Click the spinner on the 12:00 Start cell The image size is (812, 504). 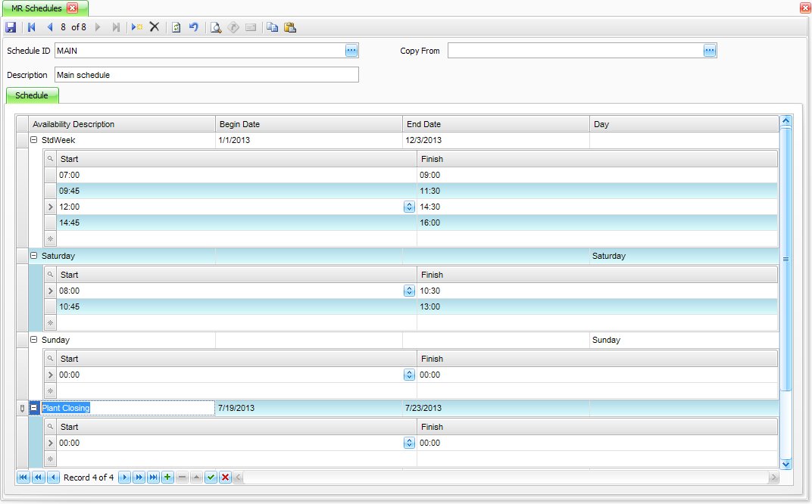pyautogui.click(x=409, y=207)
